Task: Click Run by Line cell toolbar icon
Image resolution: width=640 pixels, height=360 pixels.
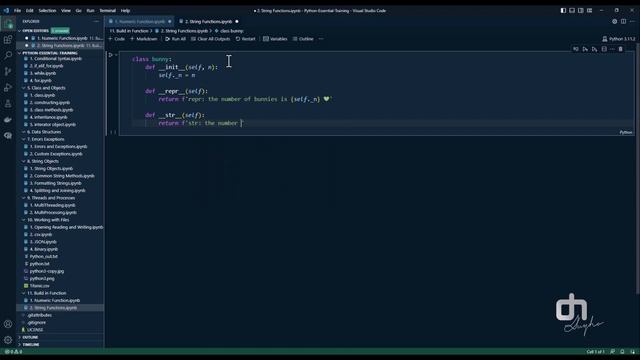Action: coord(576,49)
